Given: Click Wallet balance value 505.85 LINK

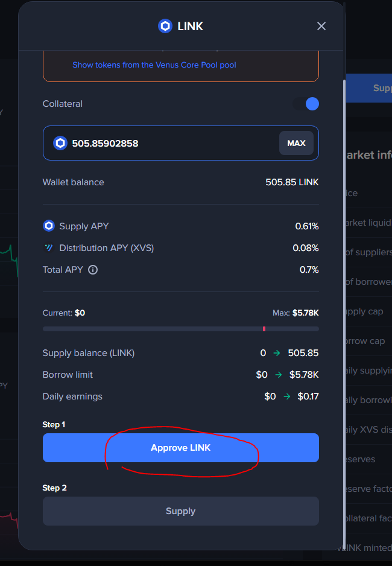Looking at the screenshot, I should click(292, 182).
